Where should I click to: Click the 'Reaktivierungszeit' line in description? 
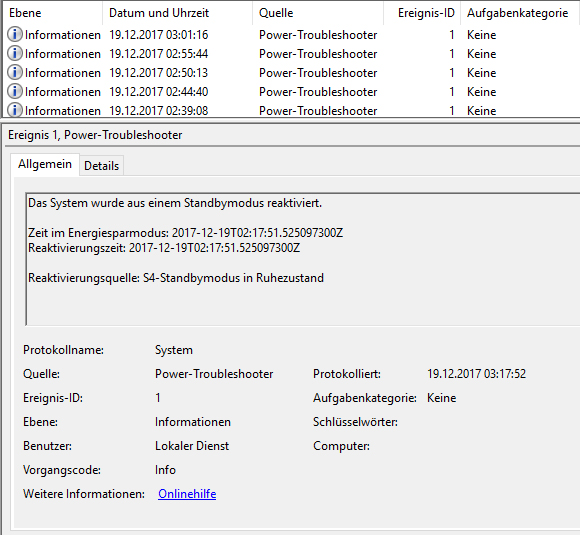[x=164, y=248]
